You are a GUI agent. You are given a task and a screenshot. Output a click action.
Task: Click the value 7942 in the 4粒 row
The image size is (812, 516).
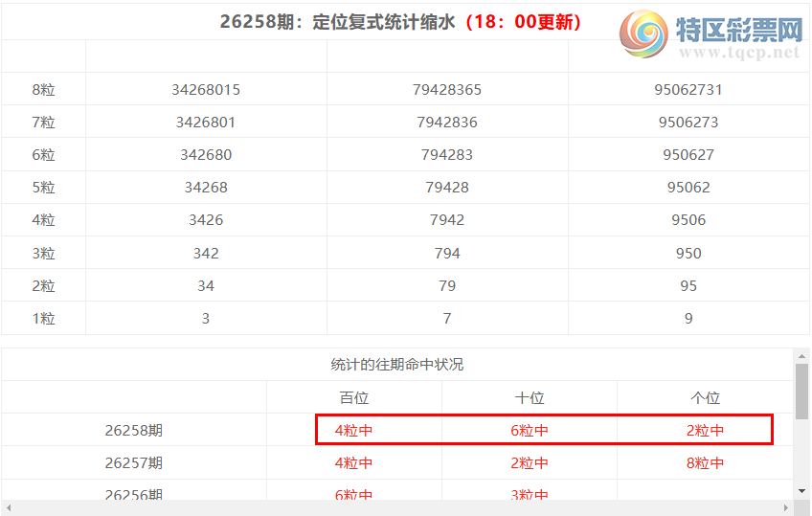(x=447, y=220)
